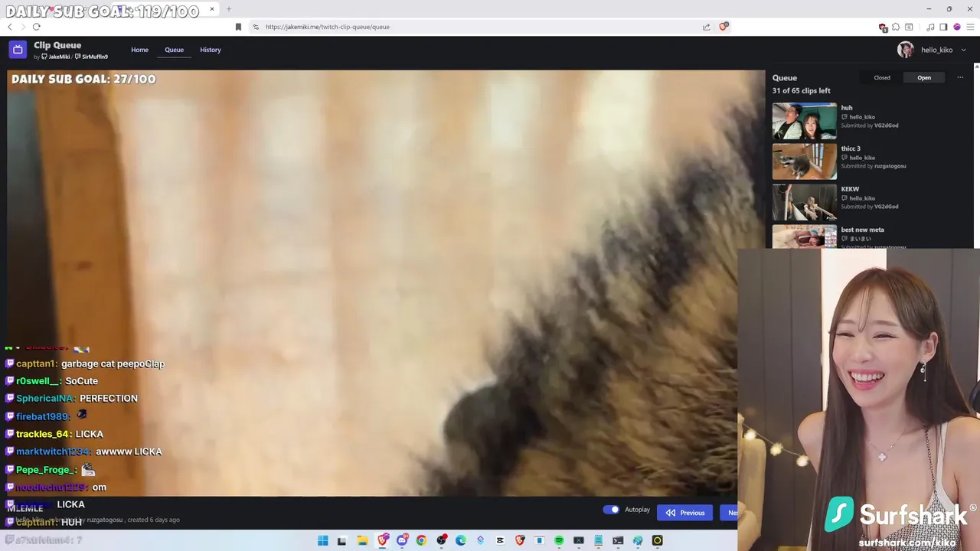Click the playing clip video area

[x=386, y=283]
